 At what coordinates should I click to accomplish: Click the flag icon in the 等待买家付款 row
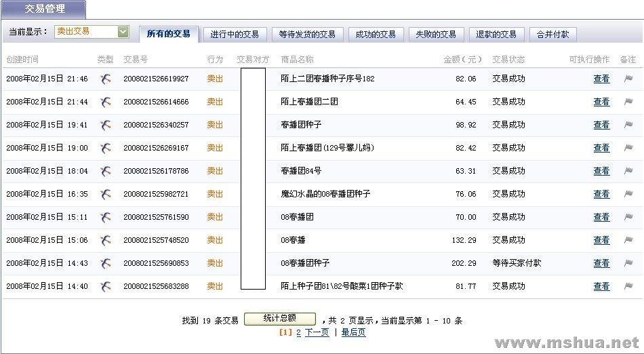628,263
